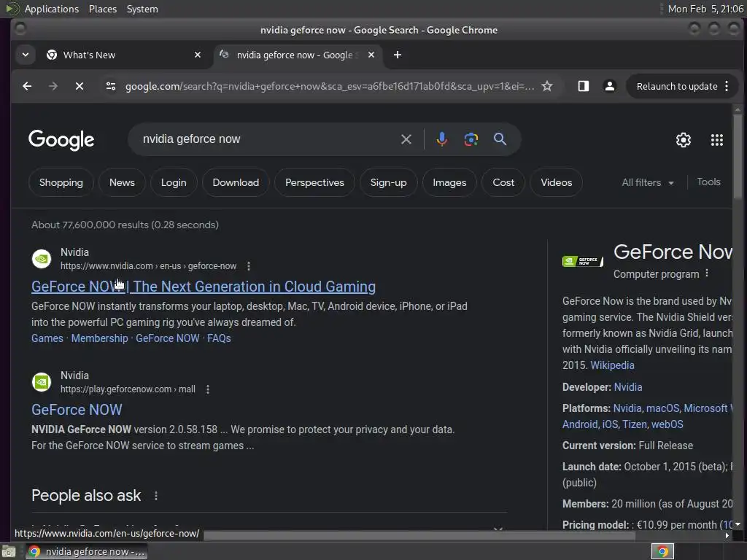Viewport: 747px width, 560px height.
Task: Open the Applications menu
Action: point(52,9)
